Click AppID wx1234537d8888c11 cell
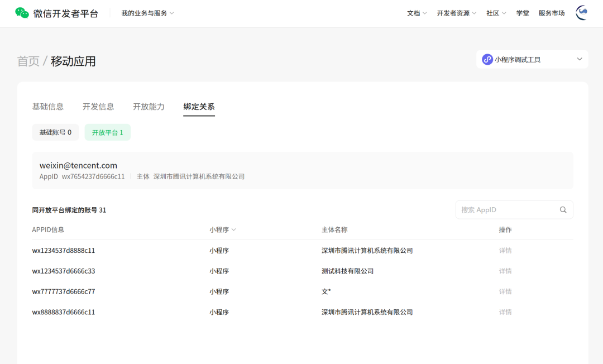 (64, 251)
